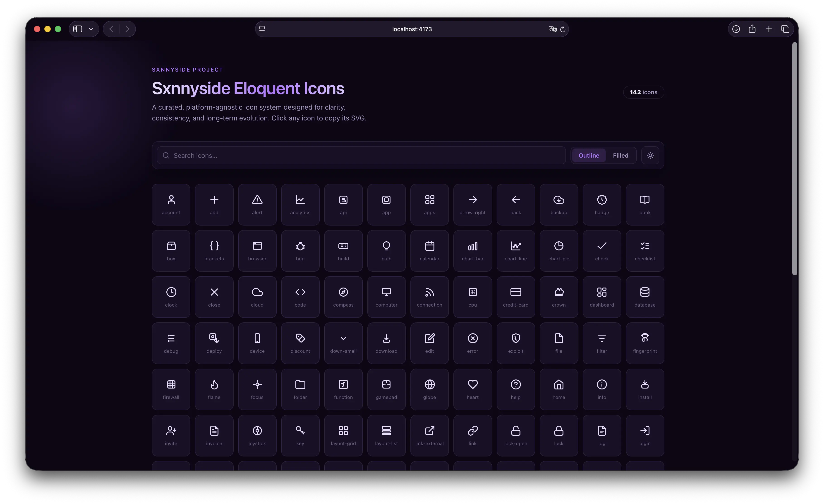Open a new Safari tab
824x504 pixels.
pyautogui.click(x=769, y=29)
